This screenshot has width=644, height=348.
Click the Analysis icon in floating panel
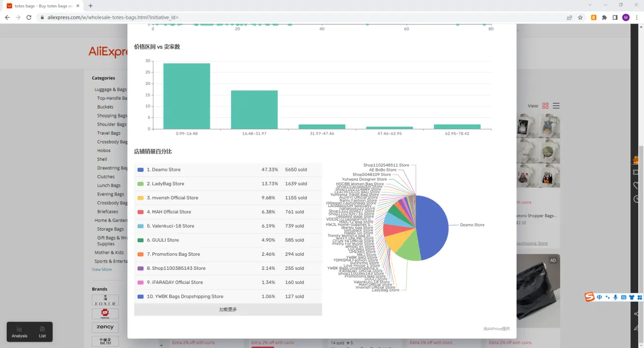pyautogui.click(x=19, y=332)
